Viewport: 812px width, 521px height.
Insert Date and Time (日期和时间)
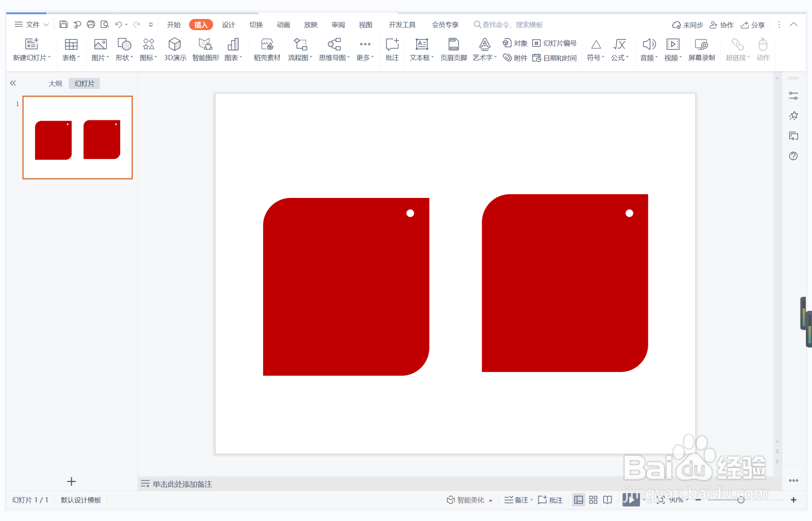(x=554, y=58)
